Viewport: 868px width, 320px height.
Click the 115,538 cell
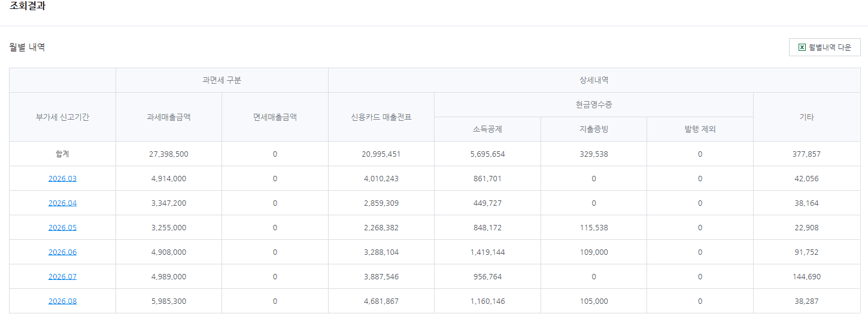(594, 227)
